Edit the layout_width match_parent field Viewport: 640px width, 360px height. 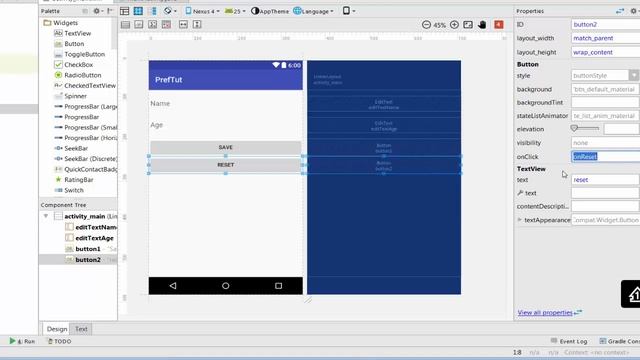[x=606, y=38]
